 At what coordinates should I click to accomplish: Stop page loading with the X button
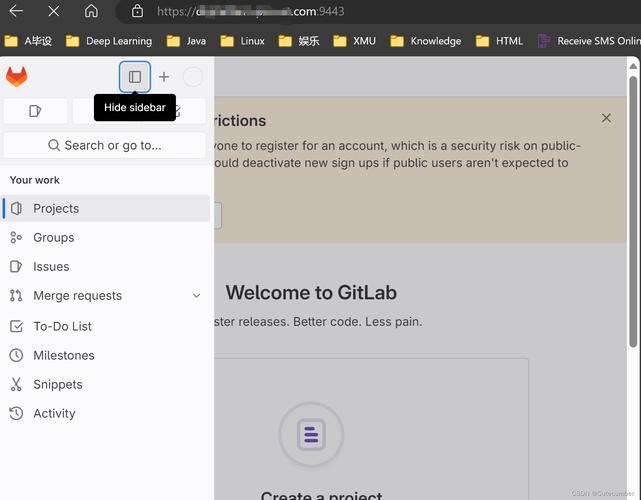pos(54,11)
